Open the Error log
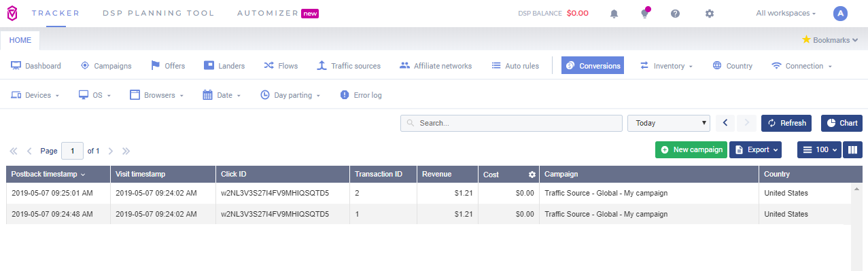Screen dimensions: 868x271 click(x=360, y=95)
